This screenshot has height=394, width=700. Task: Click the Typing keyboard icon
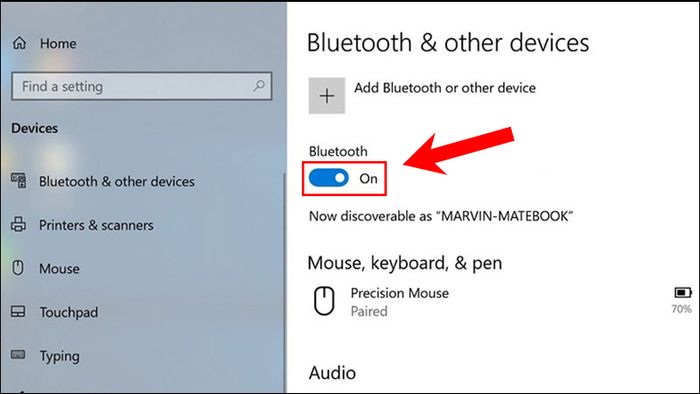tap(18, 355)
